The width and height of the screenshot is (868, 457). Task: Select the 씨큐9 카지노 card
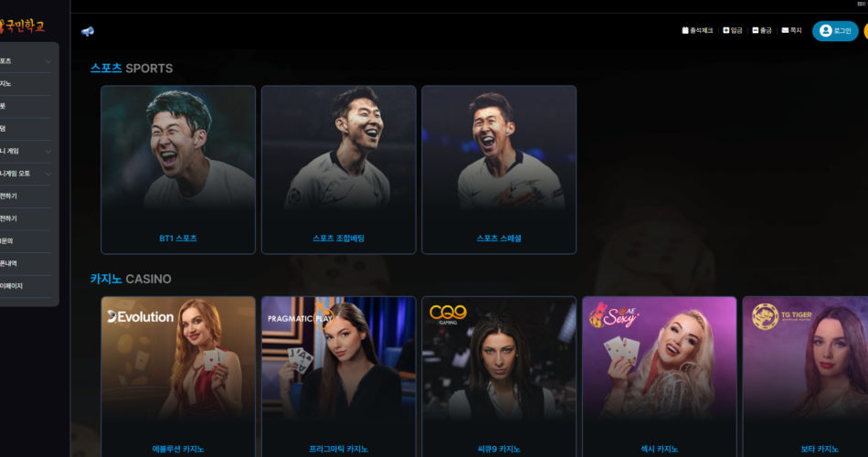(499, 377)
